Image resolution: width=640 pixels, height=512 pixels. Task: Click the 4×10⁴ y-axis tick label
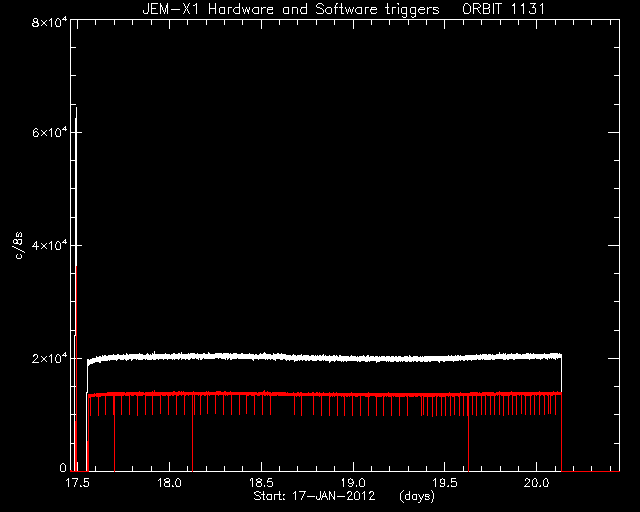pyautogui.click(x=49, y=245)
